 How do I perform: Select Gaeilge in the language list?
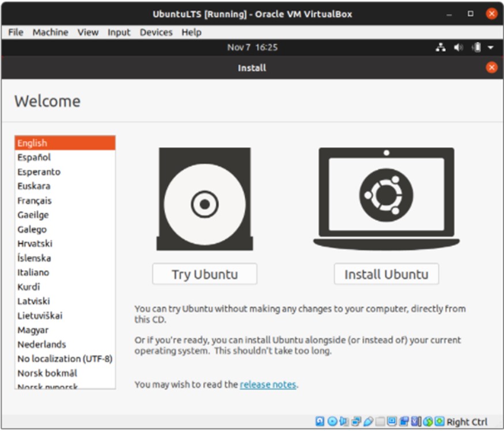click(65, 215)
